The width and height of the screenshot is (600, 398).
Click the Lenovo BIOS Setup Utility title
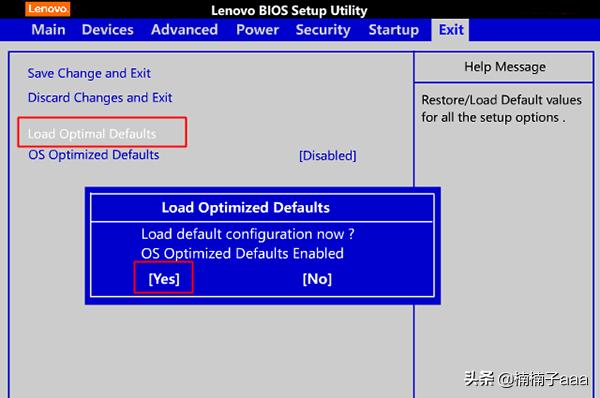(x=289, y=10)
